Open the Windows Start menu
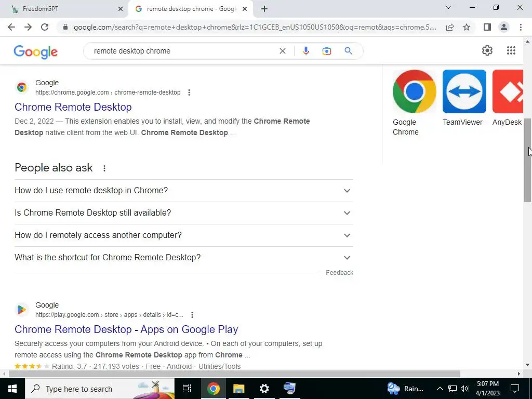 (12, 389)
